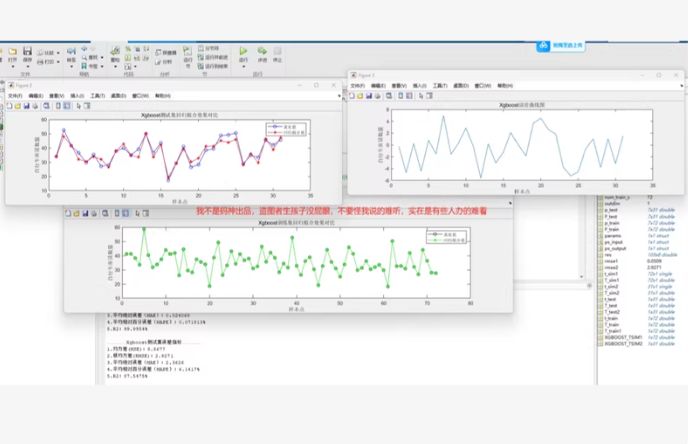Click Insert Legend icon in Figure 2 toolbar
This screenshot has height=444, width=698.
coord(67,106)
